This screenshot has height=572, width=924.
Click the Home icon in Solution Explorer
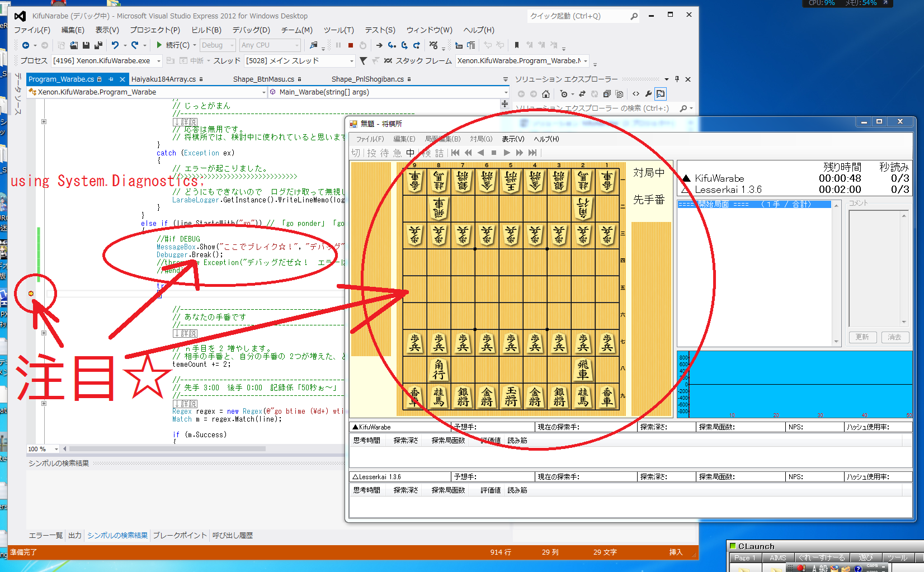tap(546, 94)
